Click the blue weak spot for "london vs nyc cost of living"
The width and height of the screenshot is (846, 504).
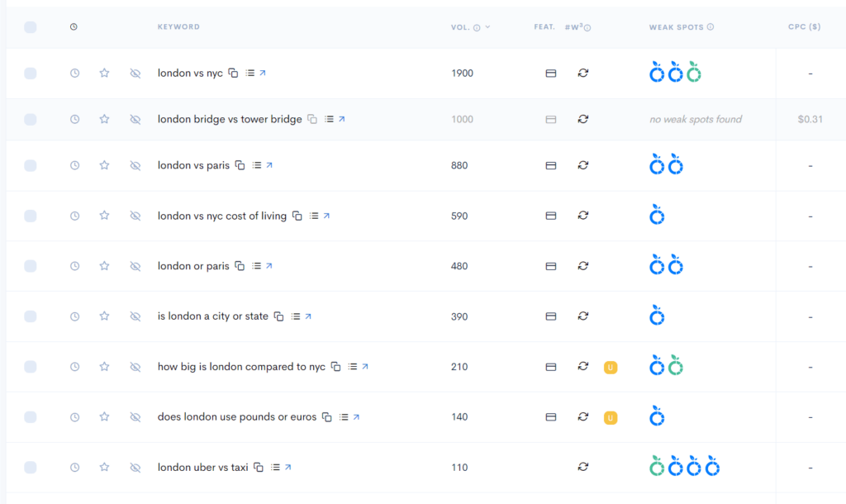657,215
